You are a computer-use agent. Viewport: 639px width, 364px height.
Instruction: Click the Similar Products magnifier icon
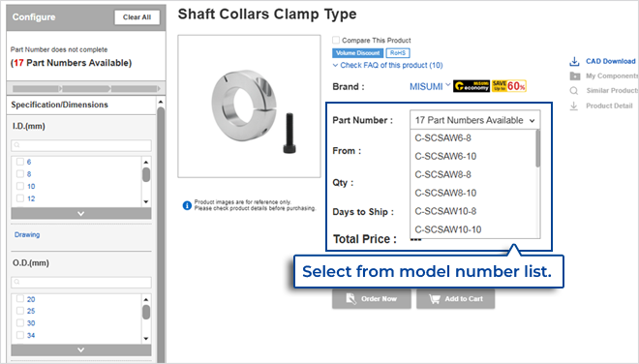[574, 90]
